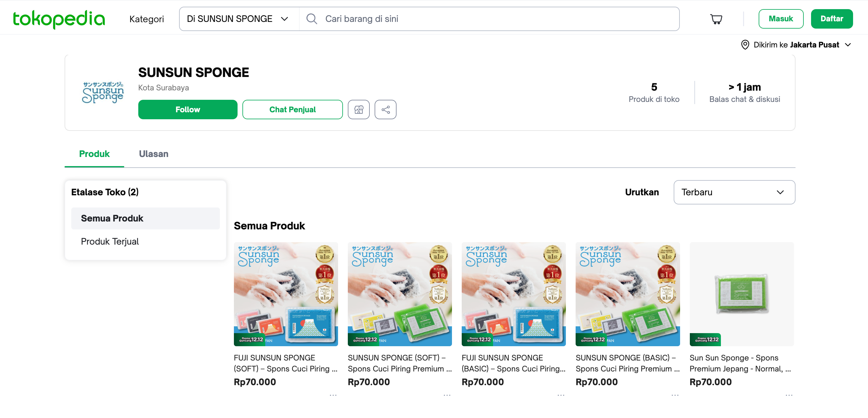Select Produk Terjual in Etalase Toko
Screen dimensions: 868x418
pos(110,241)
